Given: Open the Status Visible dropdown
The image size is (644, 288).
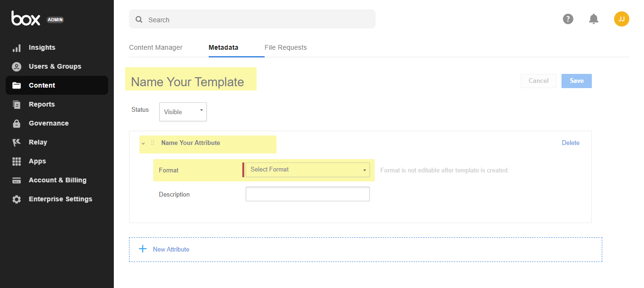Looking at the screenshot, I should (x=183, y=112).
